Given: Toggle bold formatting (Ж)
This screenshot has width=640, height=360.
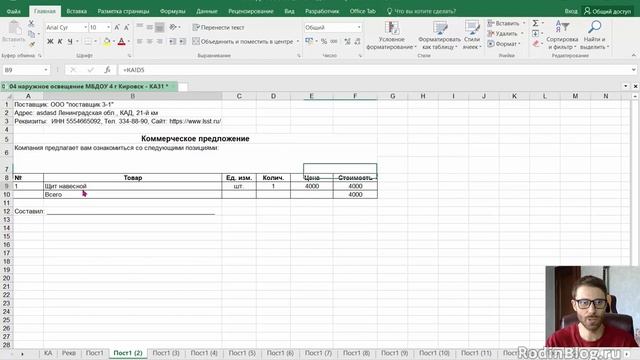Looking at the screenshot, I should (50, 41).
